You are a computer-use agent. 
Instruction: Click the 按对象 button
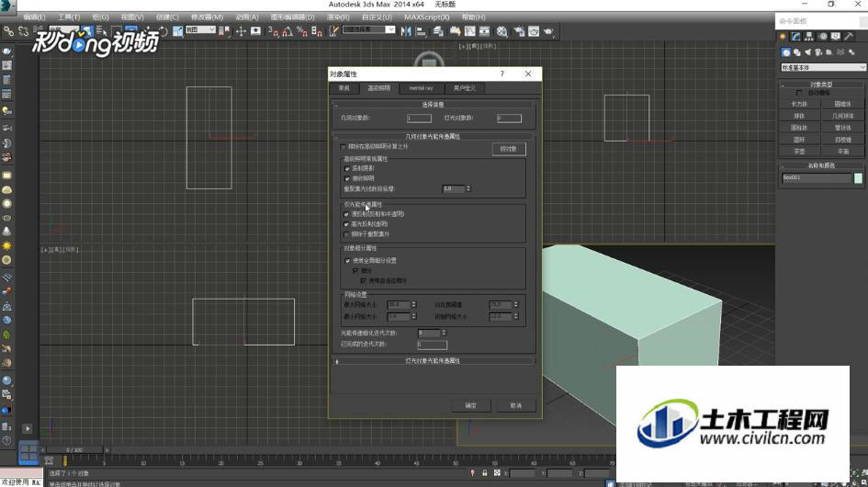[x=509, y=149]
